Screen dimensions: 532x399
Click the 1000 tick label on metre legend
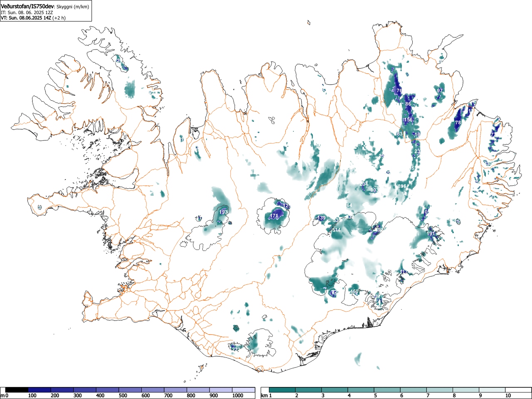click(x=238, y=396)
